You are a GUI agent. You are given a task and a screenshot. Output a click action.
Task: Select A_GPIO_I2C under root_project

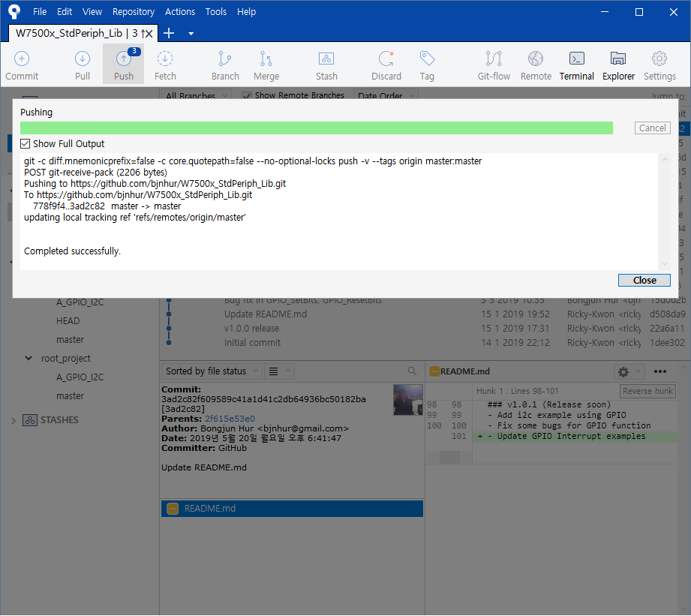80,377
